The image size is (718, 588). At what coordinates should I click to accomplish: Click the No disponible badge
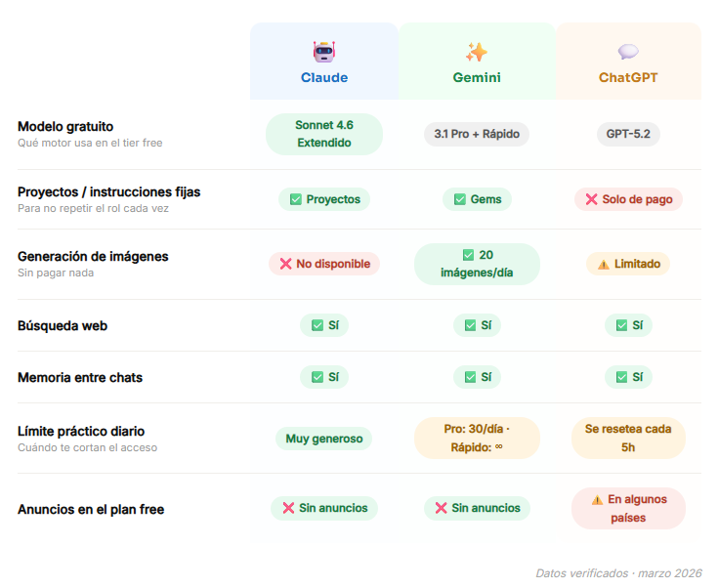point(324,264)
